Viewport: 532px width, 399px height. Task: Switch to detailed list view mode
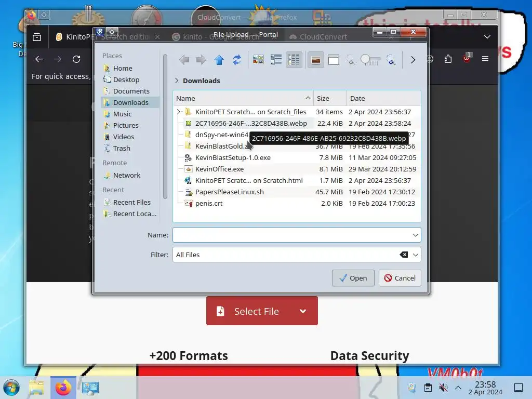click(294, 60)
